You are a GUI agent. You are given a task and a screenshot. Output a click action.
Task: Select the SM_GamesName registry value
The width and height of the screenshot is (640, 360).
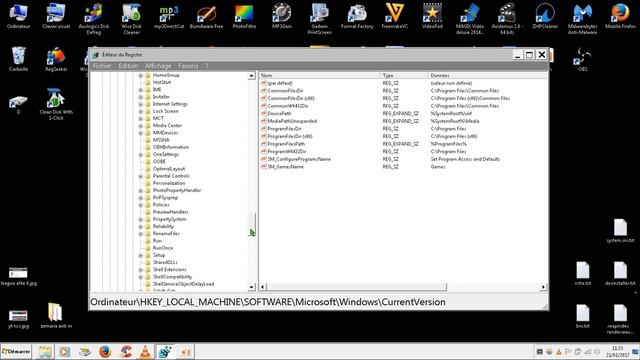pos(285,167)
